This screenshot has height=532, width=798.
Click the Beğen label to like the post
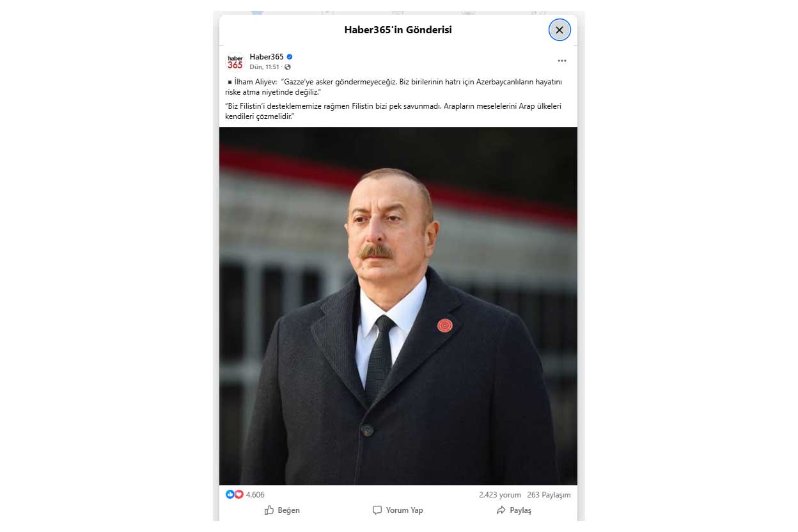288,510
